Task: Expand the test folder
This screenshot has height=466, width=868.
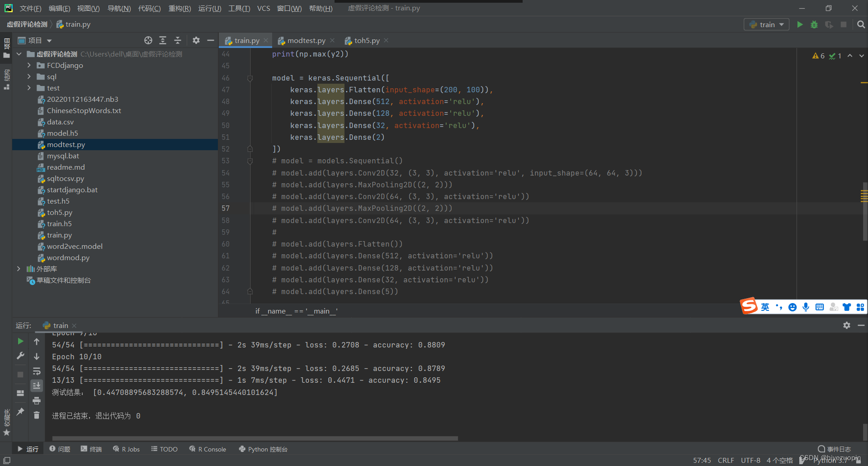Action: tap(29, 88)
